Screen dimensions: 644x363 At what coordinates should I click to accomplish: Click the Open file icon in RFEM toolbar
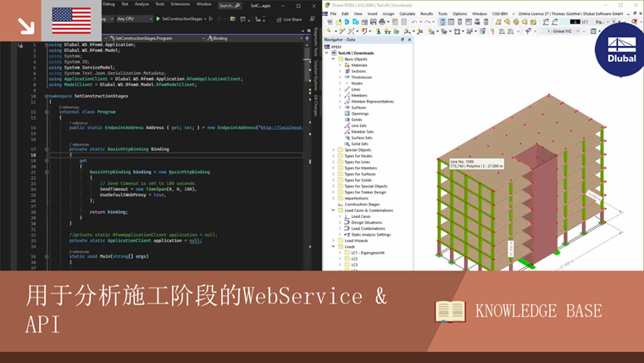tap(338, 22)
